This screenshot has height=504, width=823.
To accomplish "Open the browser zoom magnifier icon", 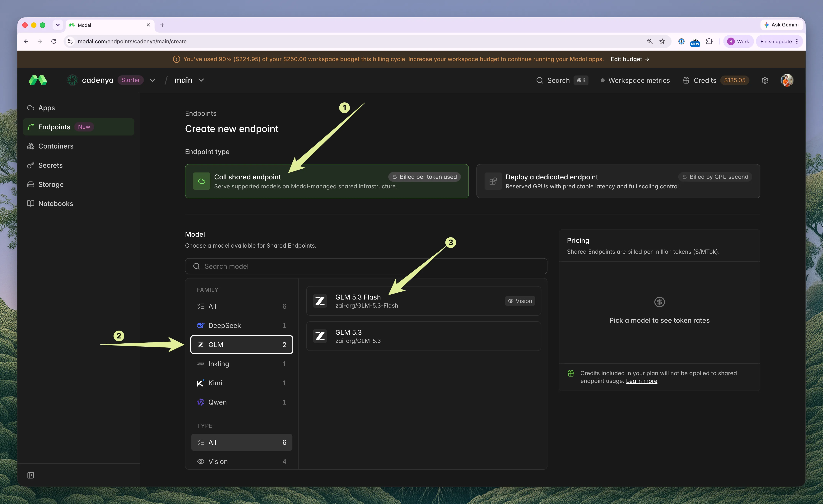I will tap(650, 41).
